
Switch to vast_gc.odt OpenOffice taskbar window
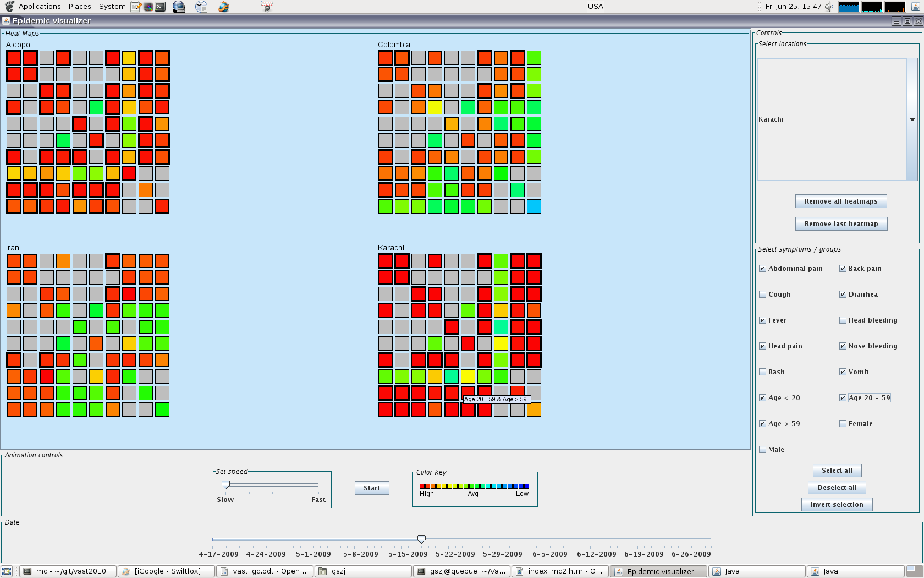(265, 571)
